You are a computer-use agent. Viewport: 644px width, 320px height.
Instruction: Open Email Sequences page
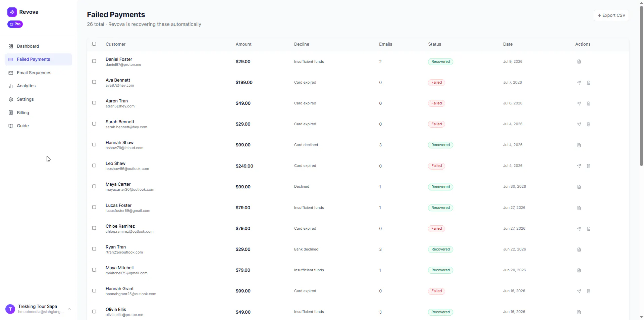pyautogui.click(x=38, y=73)
